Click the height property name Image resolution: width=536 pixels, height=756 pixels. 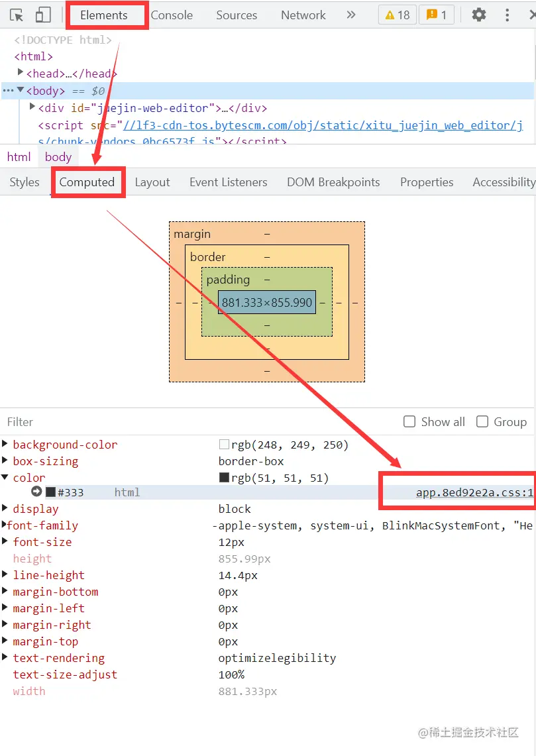pyautogui.click(x=32, y=559)
